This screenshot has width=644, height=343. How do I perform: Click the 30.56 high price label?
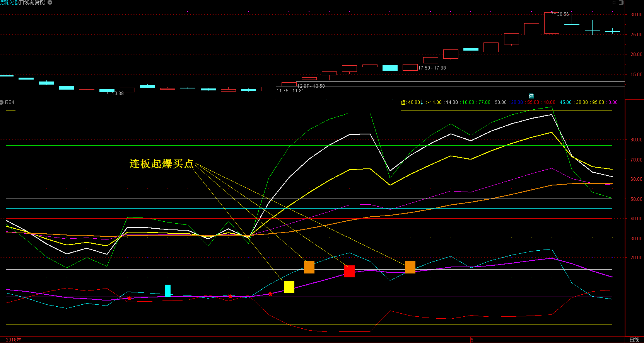pos(563,14)
